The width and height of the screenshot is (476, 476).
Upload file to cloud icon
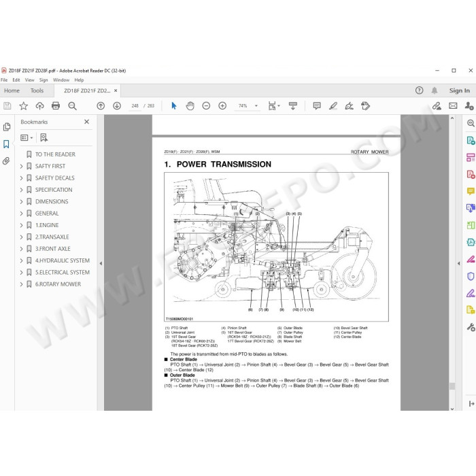point(39,105)
